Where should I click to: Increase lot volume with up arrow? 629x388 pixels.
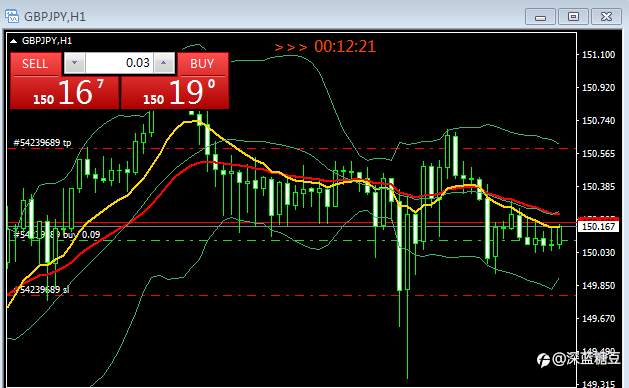(164, 63)
